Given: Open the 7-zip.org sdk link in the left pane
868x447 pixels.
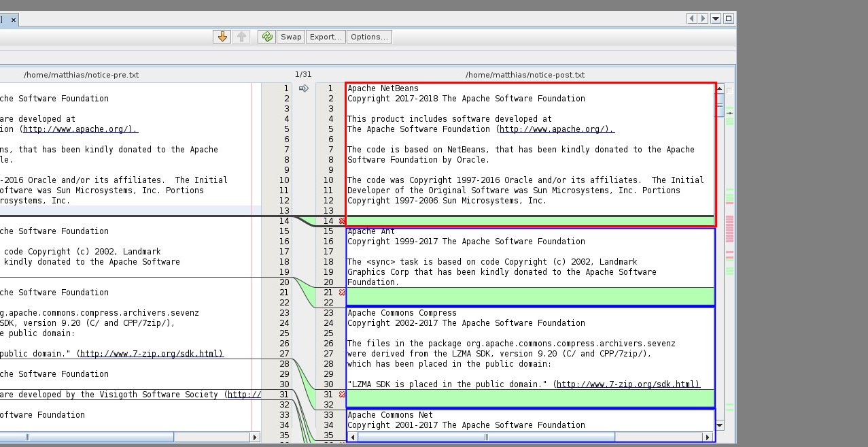Looking at the screenshot, I should (x=151, y=354).
